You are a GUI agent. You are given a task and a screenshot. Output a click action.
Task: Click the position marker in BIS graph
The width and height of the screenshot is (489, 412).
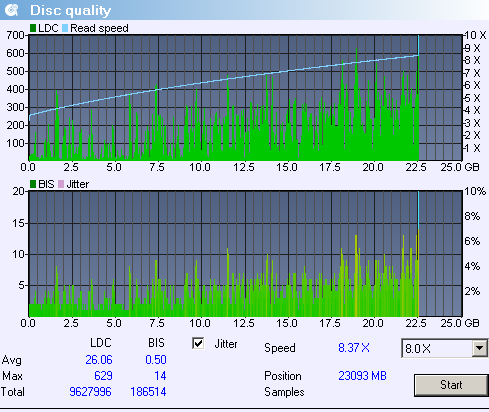(418, 254)
